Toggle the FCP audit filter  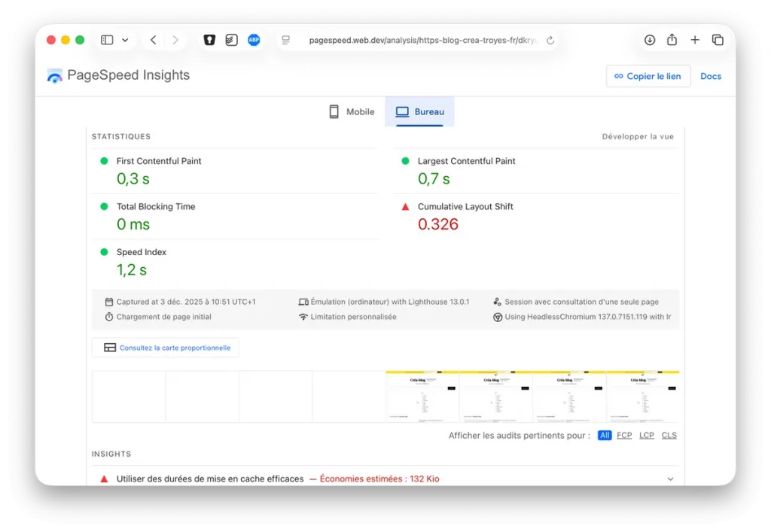(624, 435)
